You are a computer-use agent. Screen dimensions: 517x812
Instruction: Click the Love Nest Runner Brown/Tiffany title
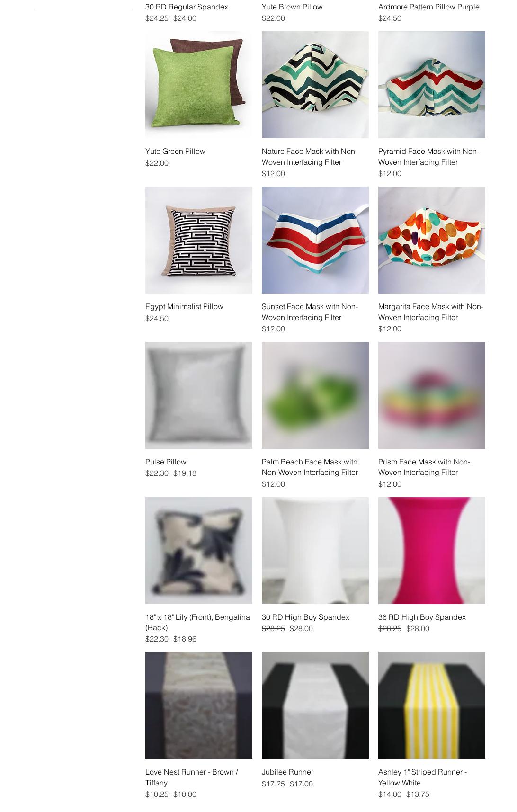point(192,777)
